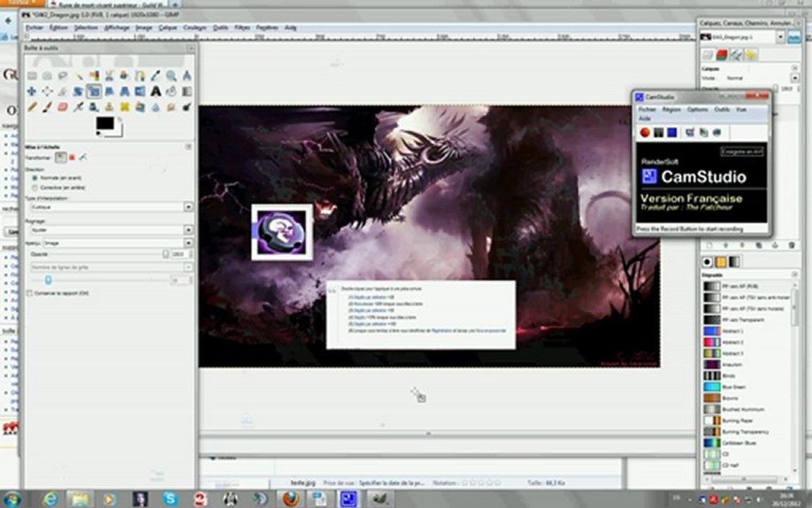Image resolution: width=812 pixels, height=508 pixels.
Task: Select the Blend gradient tool
Action: 186,91
